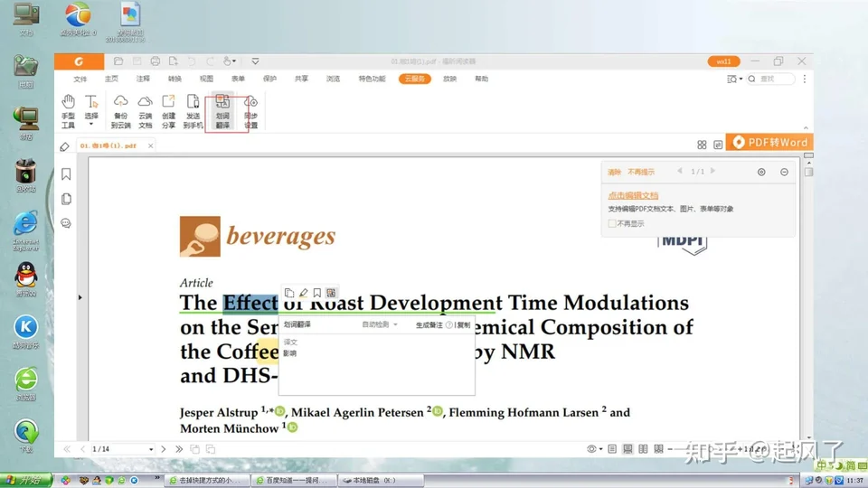
Task: Click the highlight pen icon in selection popup
Action: [x=304, y=293]
